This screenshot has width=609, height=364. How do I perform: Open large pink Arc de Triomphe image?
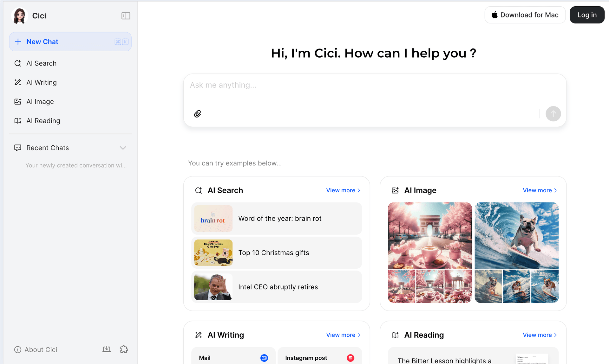click(430, 235)
